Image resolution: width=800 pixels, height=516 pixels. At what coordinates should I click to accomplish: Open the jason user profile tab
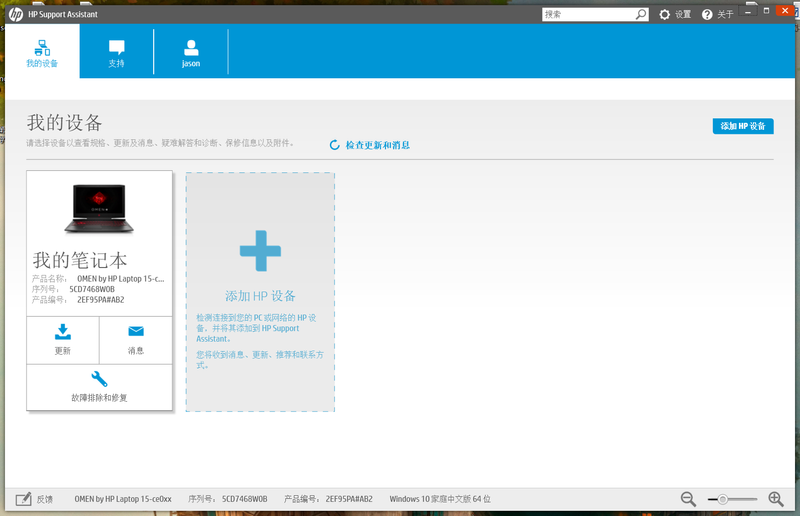coord(191,53)
